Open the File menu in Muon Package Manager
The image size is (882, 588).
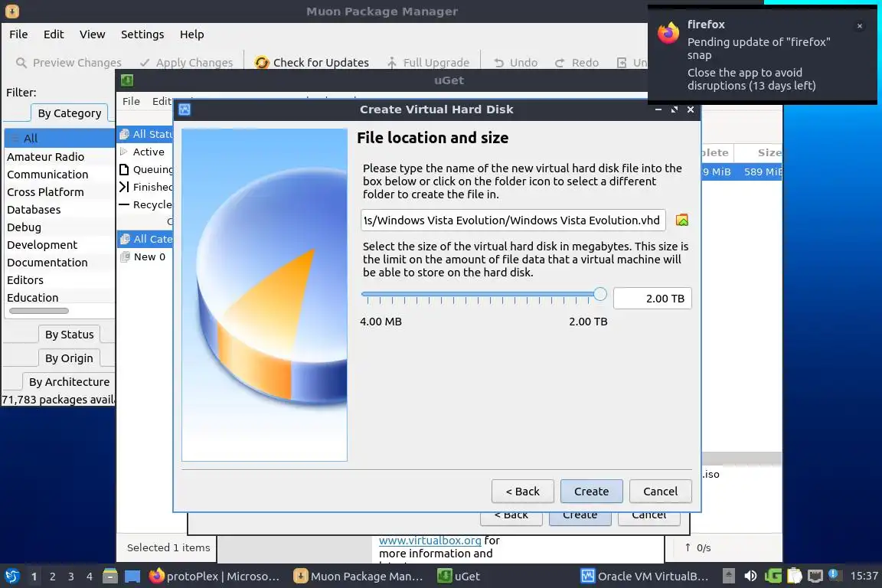(18, 34)
